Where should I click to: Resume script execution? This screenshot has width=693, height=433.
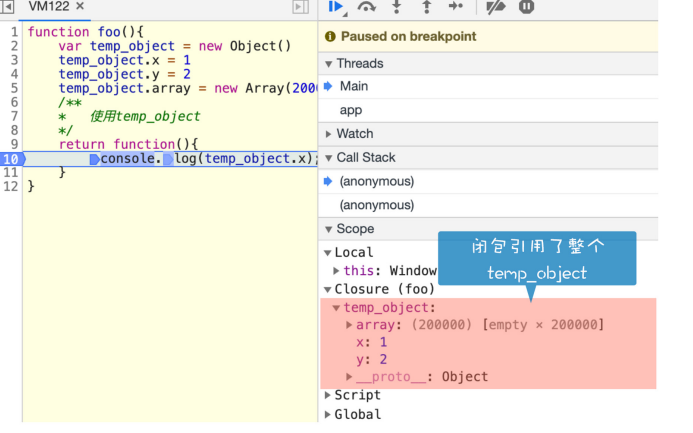click(335, 7)
